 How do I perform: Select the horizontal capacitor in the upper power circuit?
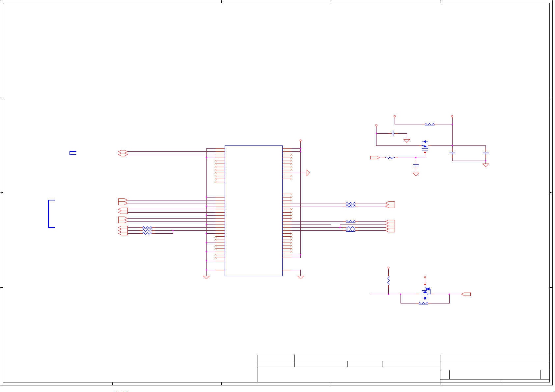tap(393, 133)
